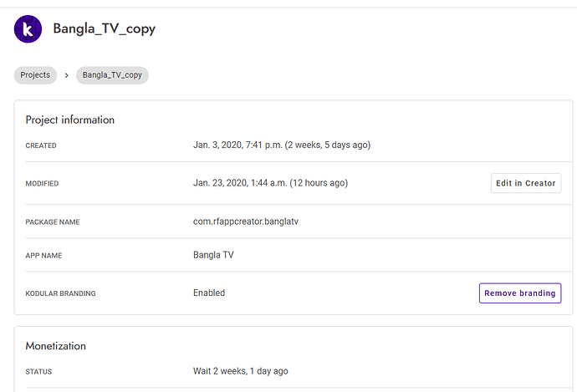Click the Remove branding button

(520, 293)
